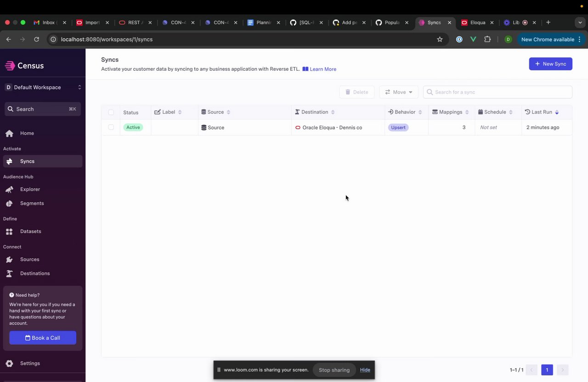Viewport: 588px width, 382px height.
Task: Open the Chrome extensions puzzle icon
Action: pos(488,40)
